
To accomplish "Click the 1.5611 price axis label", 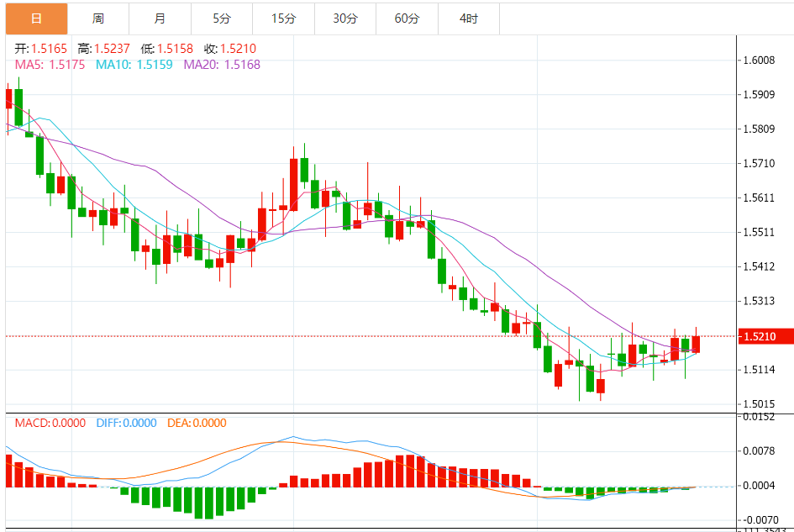I will [759, 198].
